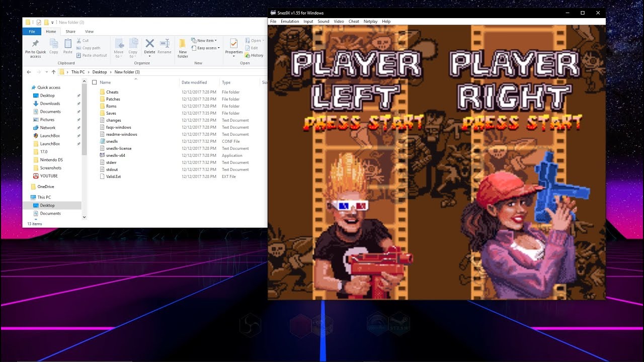This screenshot has width=644, height=362.
Task: Open the New item dropdown
Action: tap(204, 41)
